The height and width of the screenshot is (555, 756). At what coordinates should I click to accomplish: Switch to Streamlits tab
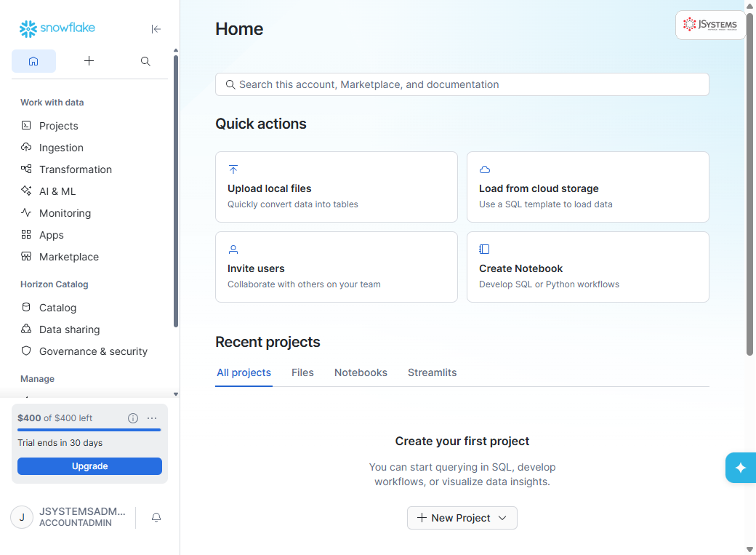tap(433, 372)
